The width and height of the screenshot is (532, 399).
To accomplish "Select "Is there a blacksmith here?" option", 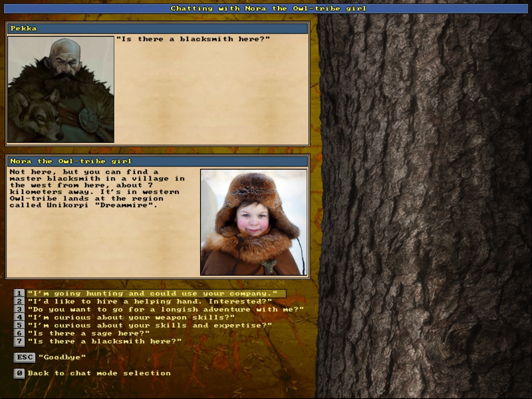I will pos(105,342).
